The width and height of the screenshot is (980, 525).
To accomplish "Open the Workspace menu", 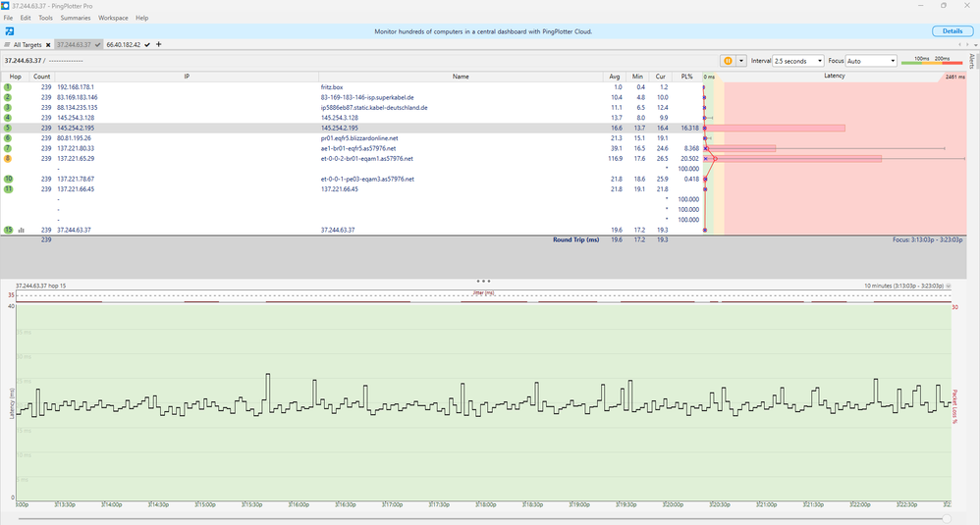I will pyautogui.click(x=113, y=18).
